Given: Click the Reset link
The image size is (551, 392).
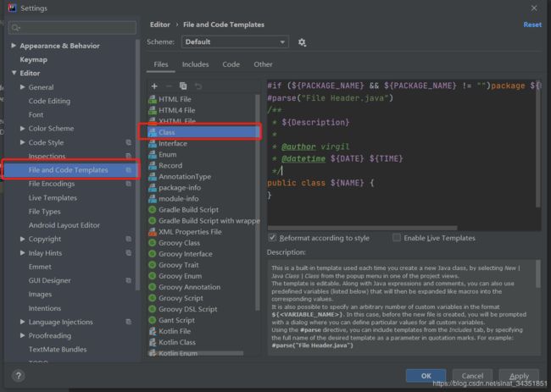Looking at the screenshot, I should pyautogui.click(x=532, y=25).
